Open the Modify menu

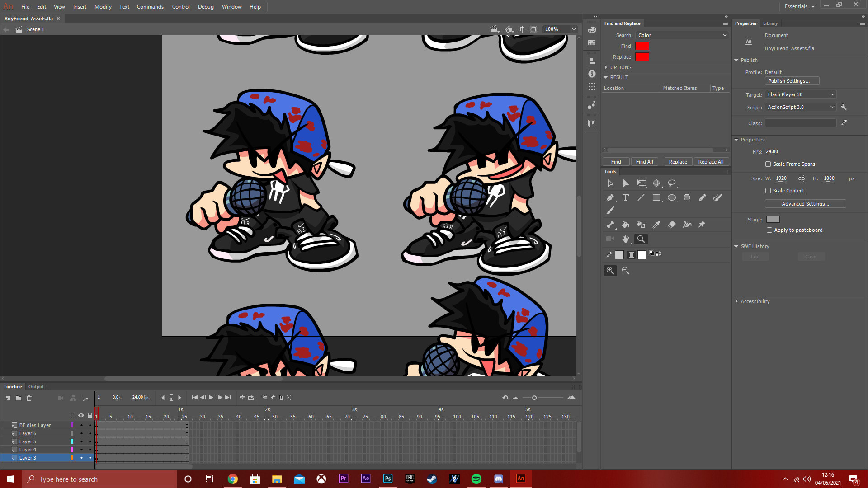(103, 6)
